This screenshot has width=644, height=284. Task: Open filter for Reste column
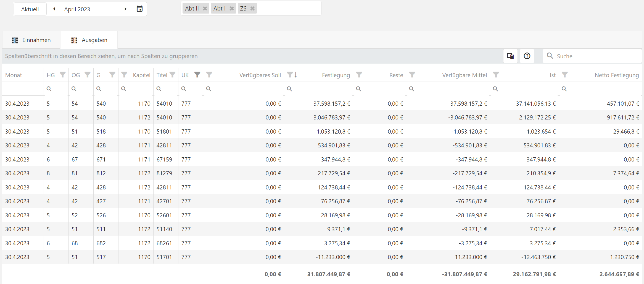(x=359, y=75)
